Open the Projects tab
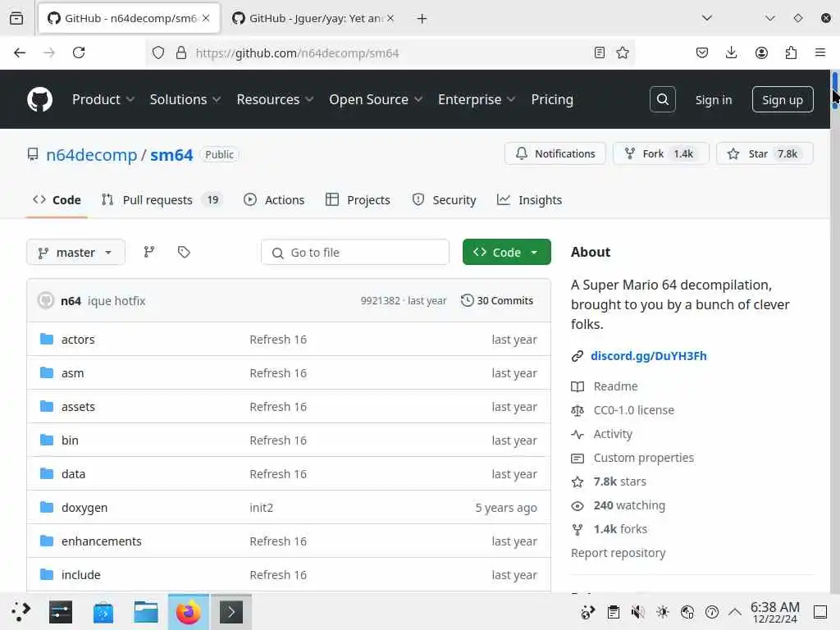 coord(358,200)
